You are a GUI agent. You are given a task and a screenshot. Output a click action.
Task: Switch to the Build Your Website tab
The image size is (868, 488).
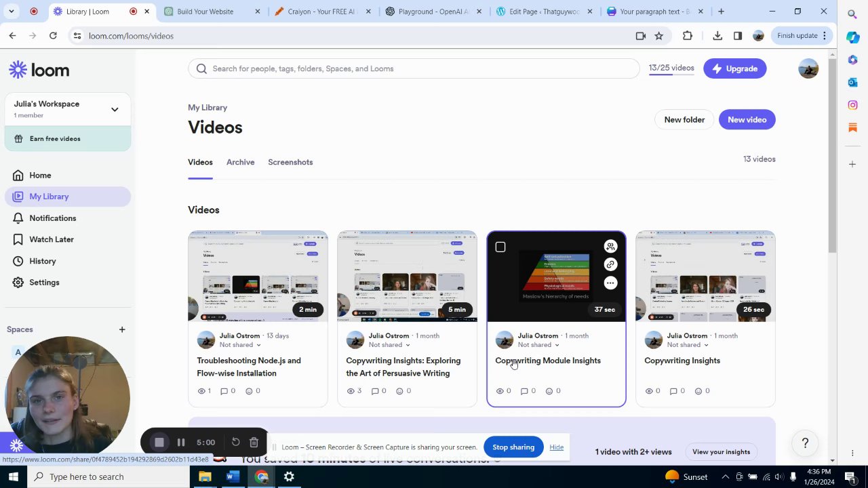(x=212, y=12)
